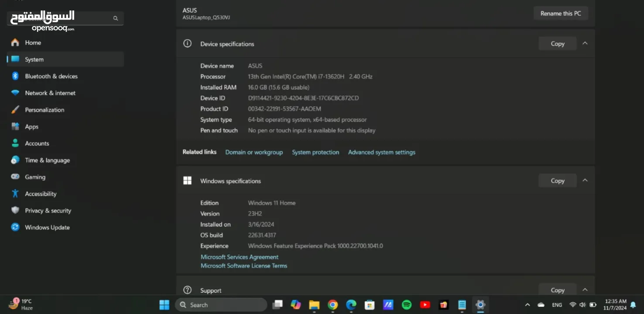Click the Settings gear in the taskbar
This screenshot has height=314, width=644.
[480, 305]
